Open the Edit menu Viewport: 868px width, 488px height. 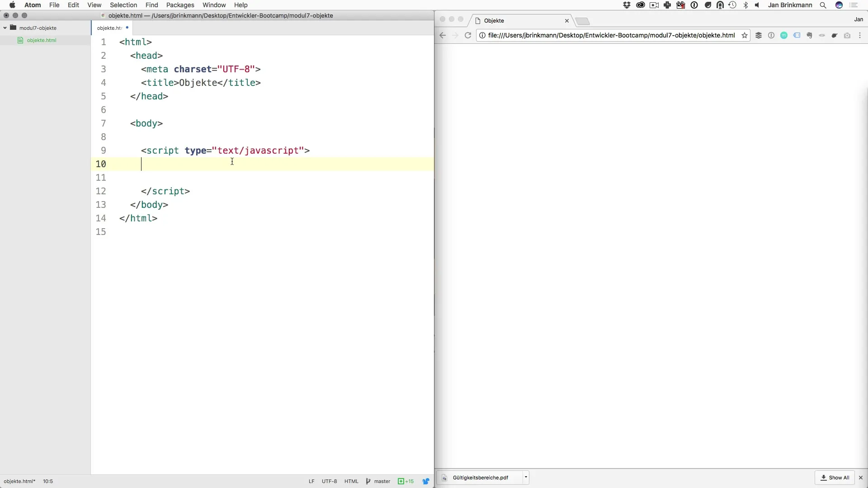[x=73, y=5]
